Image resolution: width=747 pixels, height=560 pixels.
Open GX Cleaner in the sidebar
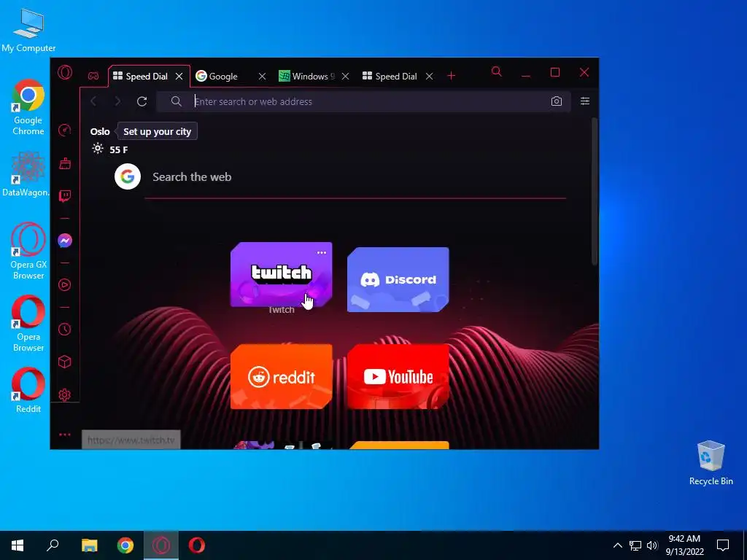pyautogui.click(x=65, y=163)
